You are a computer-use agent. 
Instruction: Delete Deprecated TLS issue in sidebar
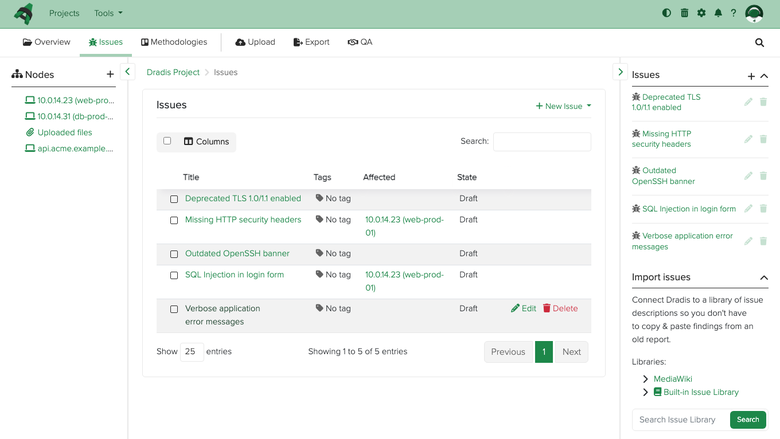click(763, 102)
